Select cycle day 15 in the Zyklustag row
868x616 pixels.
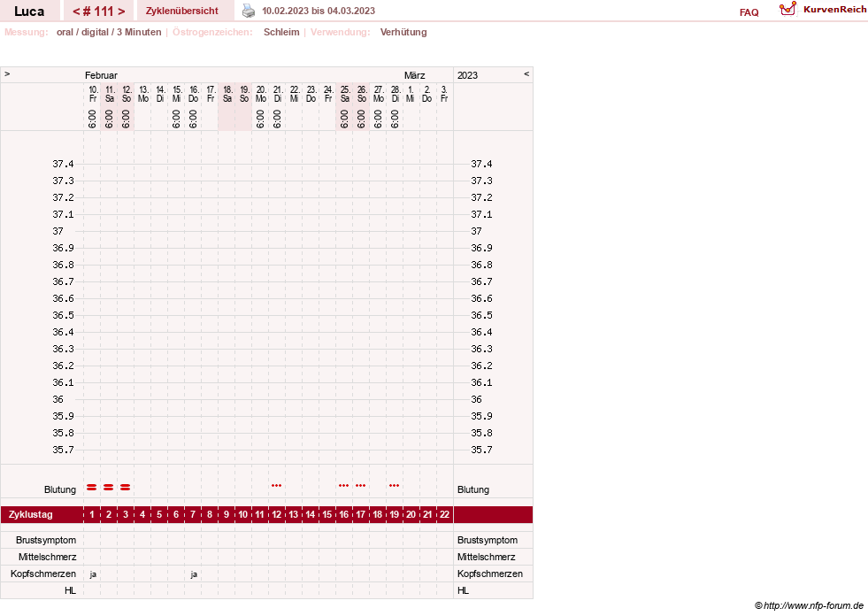(327, 514)
